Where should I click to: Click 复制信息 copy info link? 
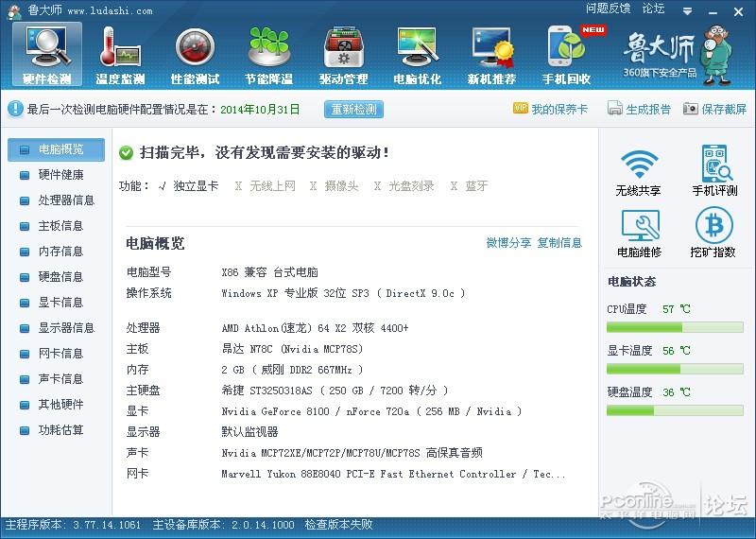pos(559,243)
